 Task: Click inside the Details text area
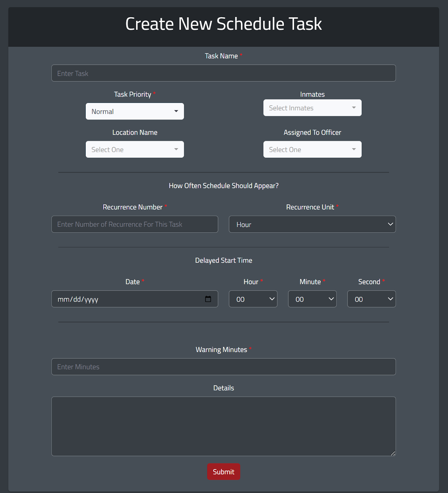[224, 426]
